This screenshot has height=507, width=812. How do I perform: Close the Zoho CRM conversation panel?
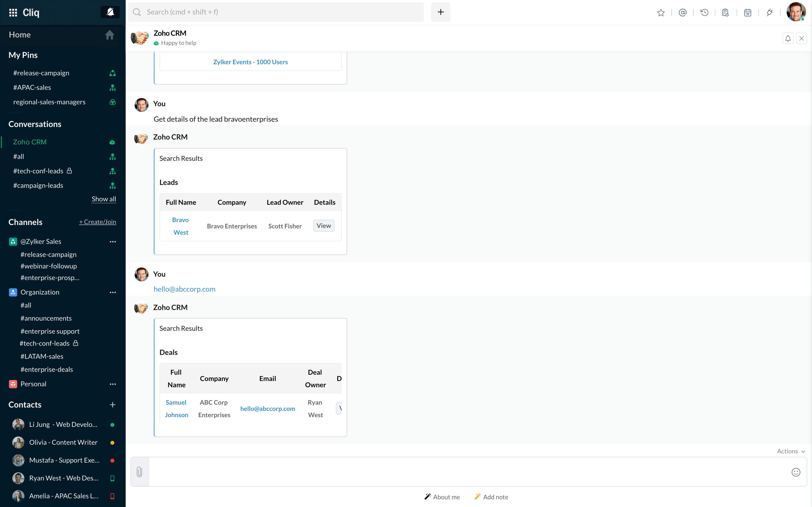point(801,38)
